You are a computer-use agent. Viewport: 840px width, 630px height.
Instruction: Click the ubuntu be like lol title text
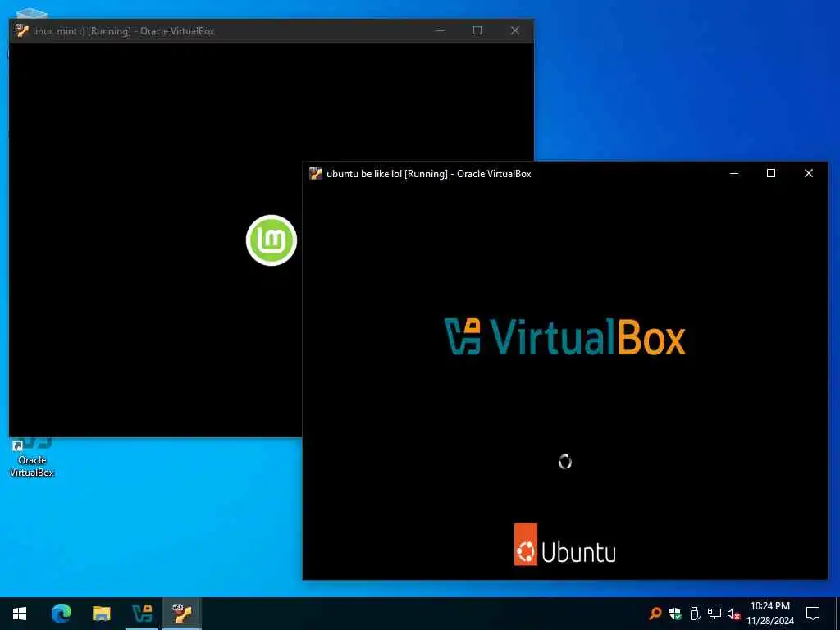pyautogui.click(x=364, y=174)
